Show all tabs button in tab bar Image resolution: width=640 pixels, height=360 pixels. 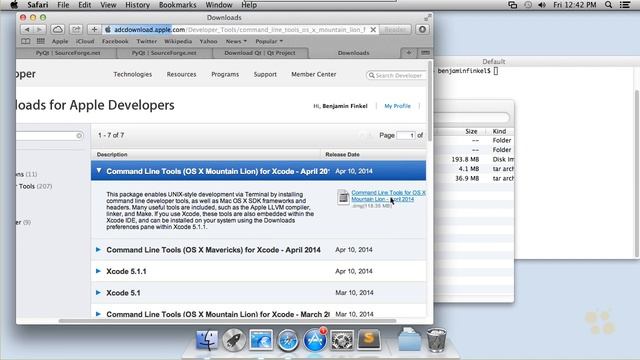click(425, 53)
